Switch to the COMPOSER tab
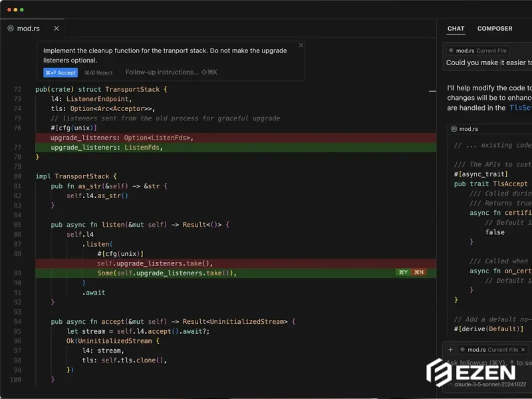 coord(495,28)
